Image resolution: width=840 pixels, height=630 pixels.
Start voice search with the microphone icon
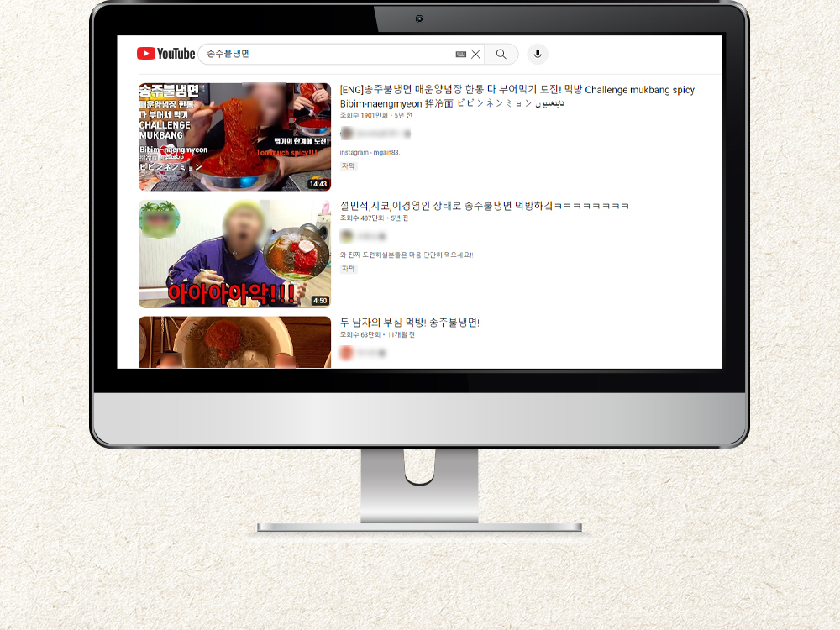point(538,55)
